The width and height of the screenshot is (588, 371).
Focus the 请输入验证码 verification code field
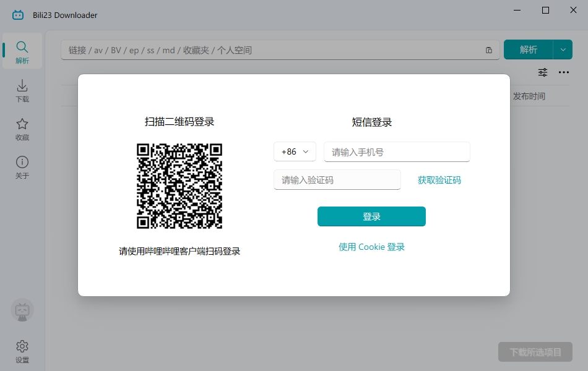[x=337, y=180]
